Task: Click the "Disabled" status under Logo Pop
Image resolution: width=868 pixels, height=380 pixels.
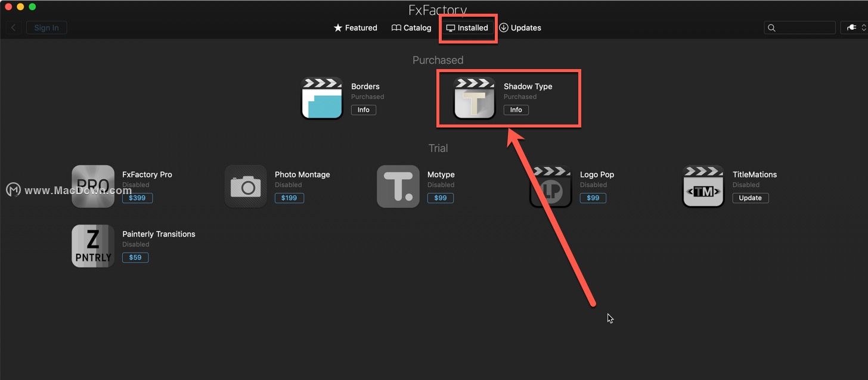Action: click(x=594, y=185)
